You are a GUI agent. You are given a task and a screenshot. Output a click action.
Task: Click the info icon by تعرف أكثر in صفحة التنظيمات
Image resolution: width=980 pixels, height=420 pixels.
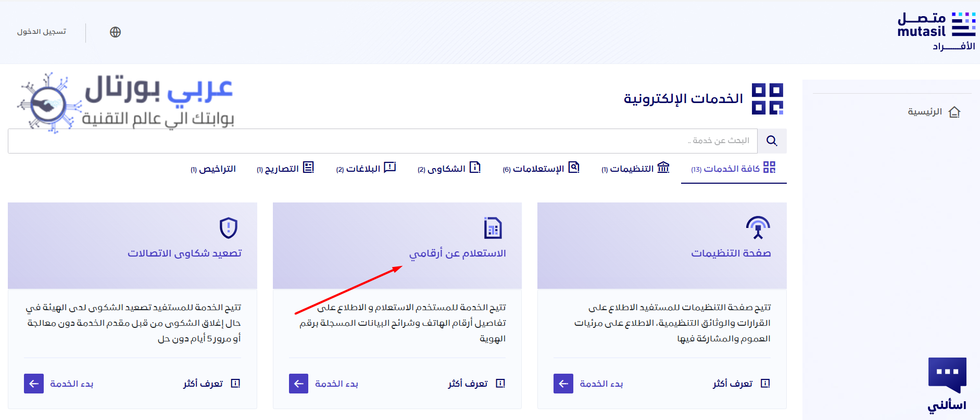coord(765,384)
